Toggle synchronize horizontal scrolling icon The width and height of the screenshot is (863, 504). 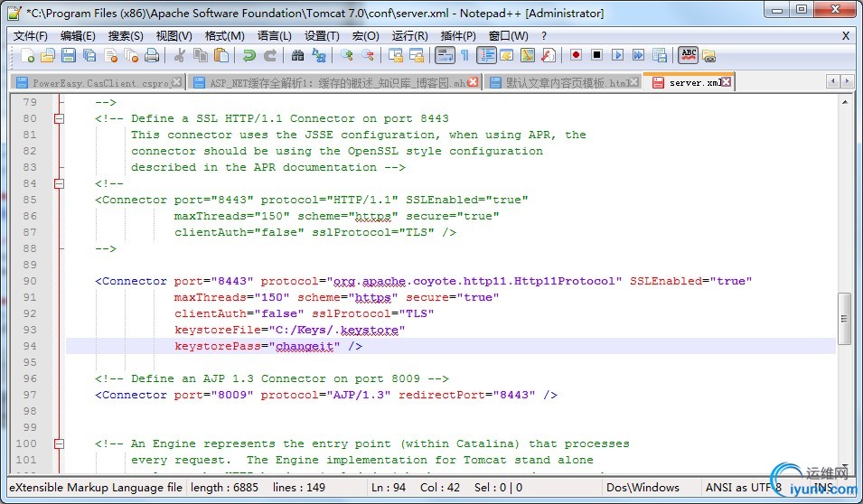click(416, 55)
